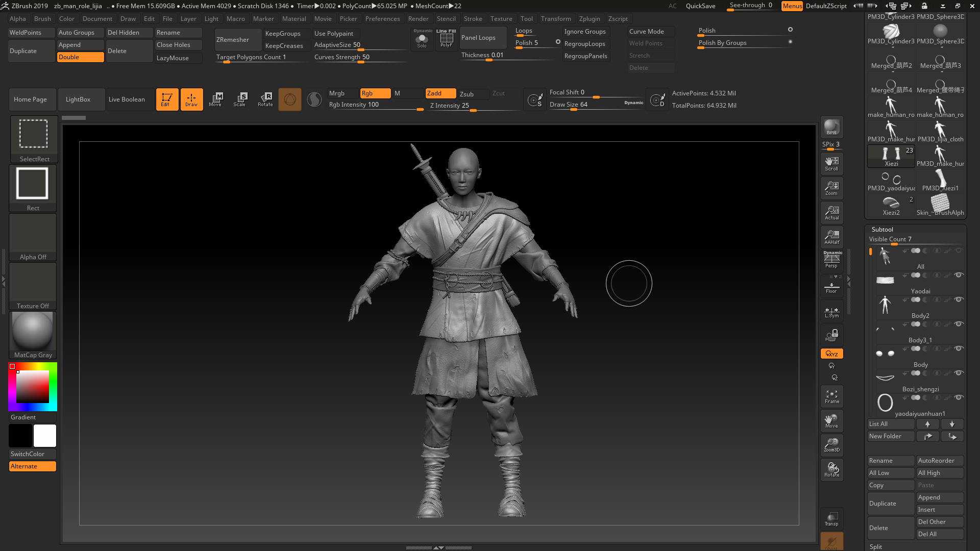
Task: Toggle the Solo Dynamic mode
Action: (422, 38)
